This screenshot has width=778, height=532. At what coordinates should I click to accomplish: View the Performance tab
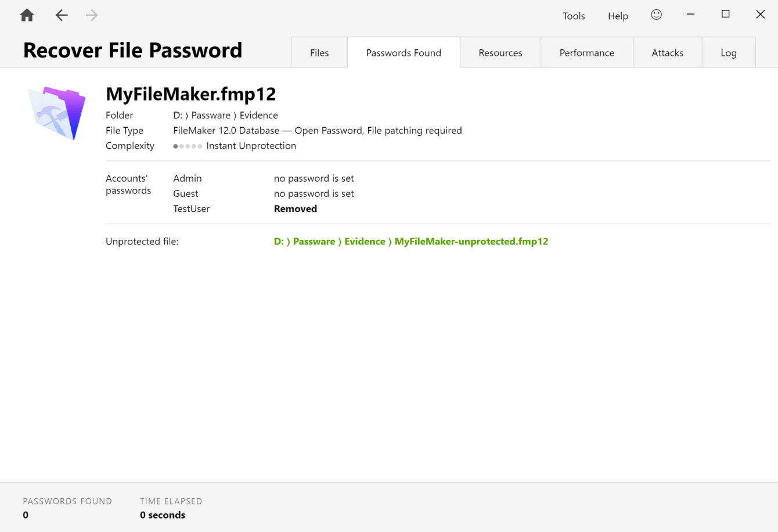(x=586, y=53)
